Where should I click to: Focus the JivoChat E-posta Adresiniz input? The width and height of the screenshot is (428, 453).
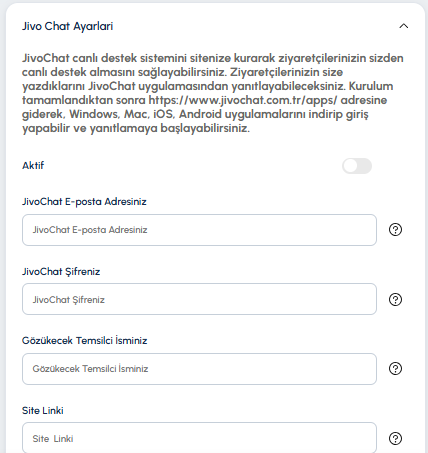tap(199, 230)
